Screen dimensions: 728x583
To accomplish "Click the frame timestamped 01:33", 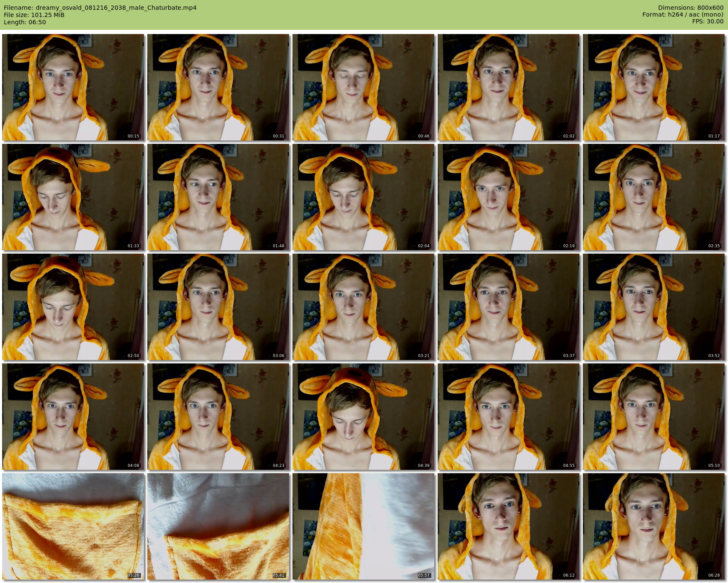I will pos(73,197).
